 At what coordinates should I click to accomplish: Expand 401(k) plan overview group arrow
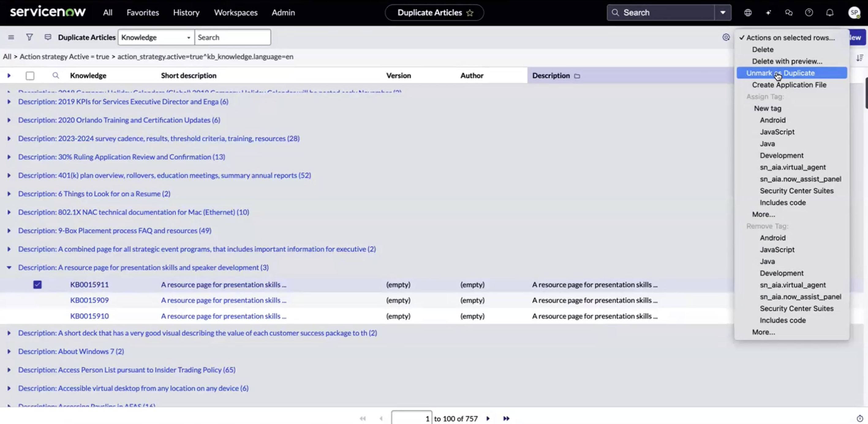pos(9,175)
